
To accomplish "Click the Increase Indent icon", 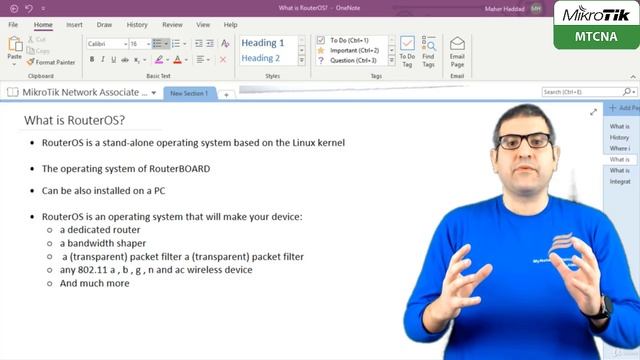I will (x=210, y=44).
